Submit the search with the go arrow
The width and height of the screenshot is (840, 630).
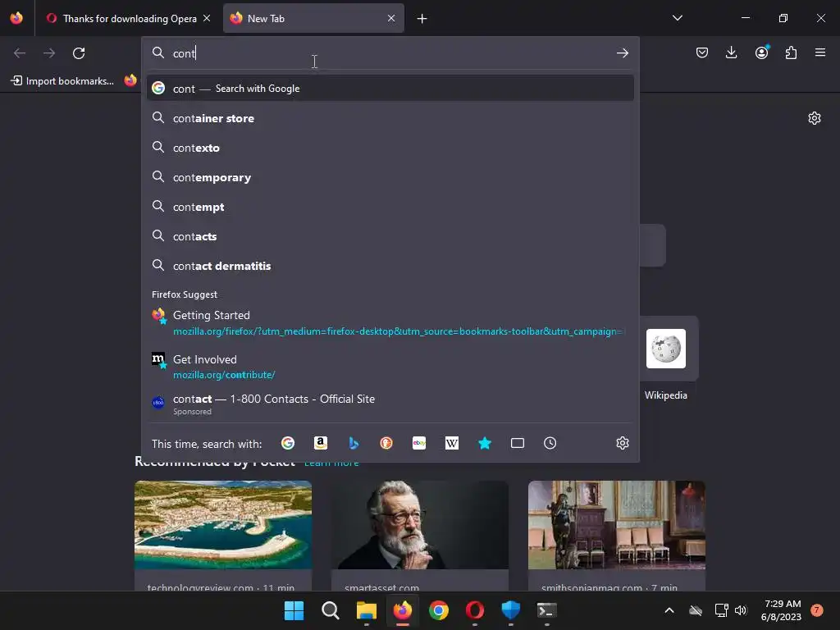coord(622,52)
